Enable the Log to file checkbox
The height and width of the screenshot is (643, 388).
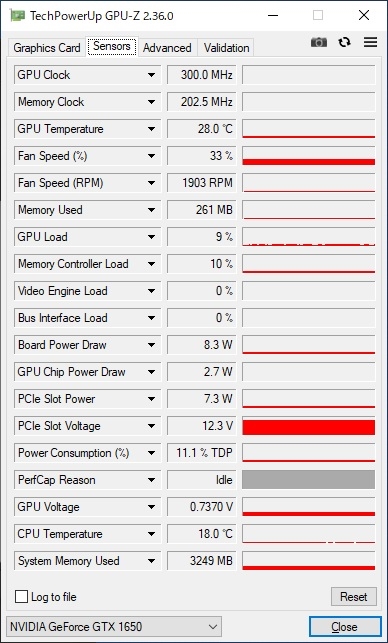coord(21,596)
